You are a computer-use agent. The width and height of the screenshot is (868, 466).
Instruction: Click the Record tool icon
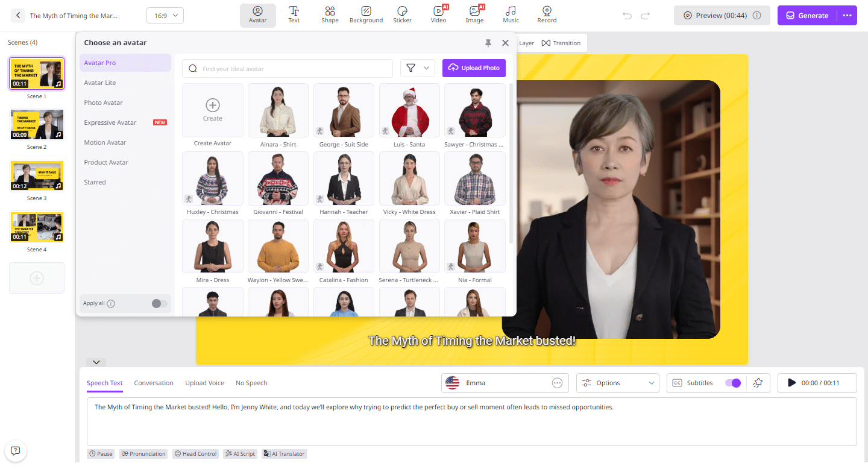(547, 15)
